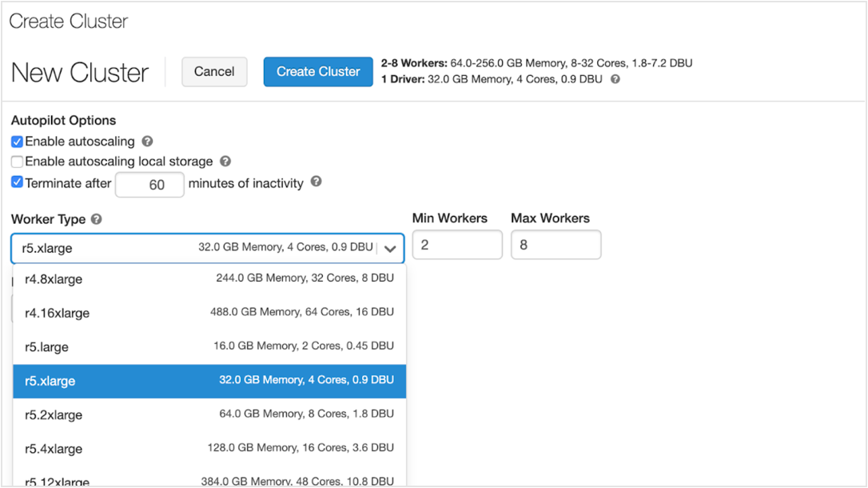The width and height of the screenshot is (868, 488).
Task: Select r4.16xlarge worker type option
Action: click(x=209, y=313)
